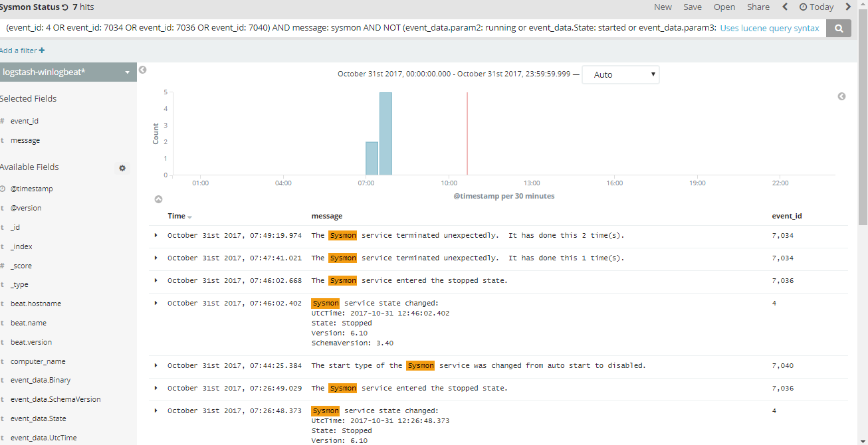This screenshot has width=868, height=445.
Task: Click the 7,040 event_id value
Action: coord(783,365)
